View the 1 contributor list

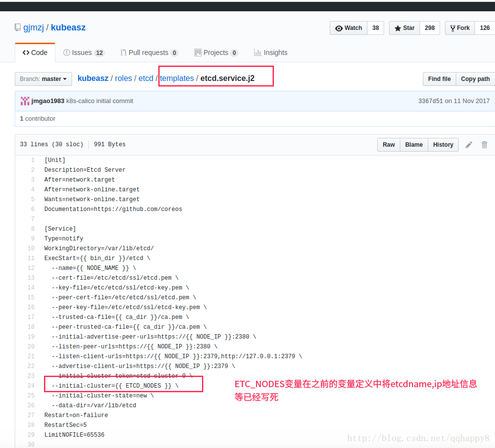[38, 119]
